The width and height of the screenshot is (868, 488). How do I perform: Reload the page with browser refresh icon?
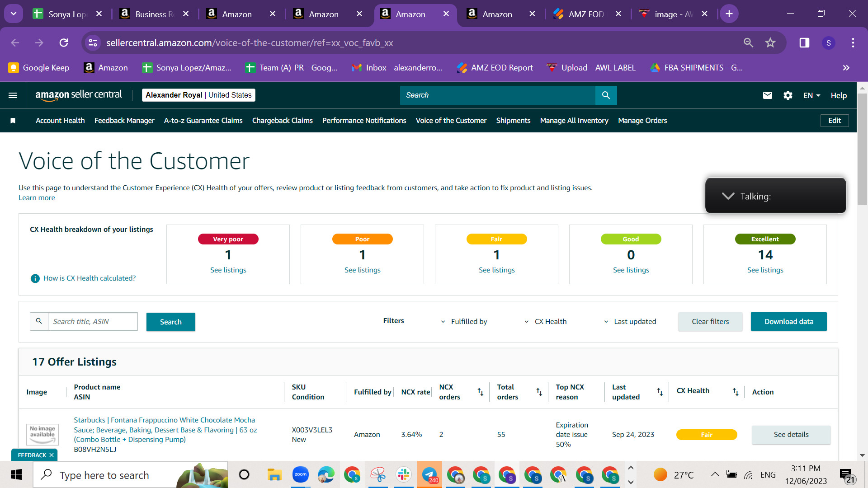point(64,42)
